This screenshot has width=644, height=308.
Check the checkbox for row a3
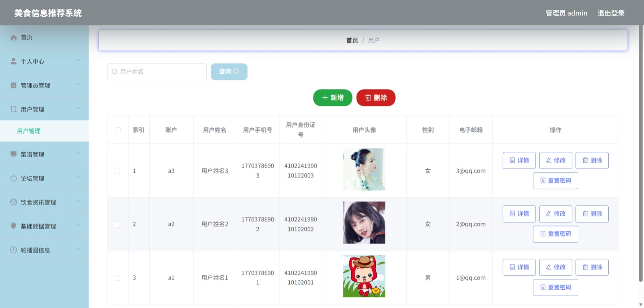117,171
